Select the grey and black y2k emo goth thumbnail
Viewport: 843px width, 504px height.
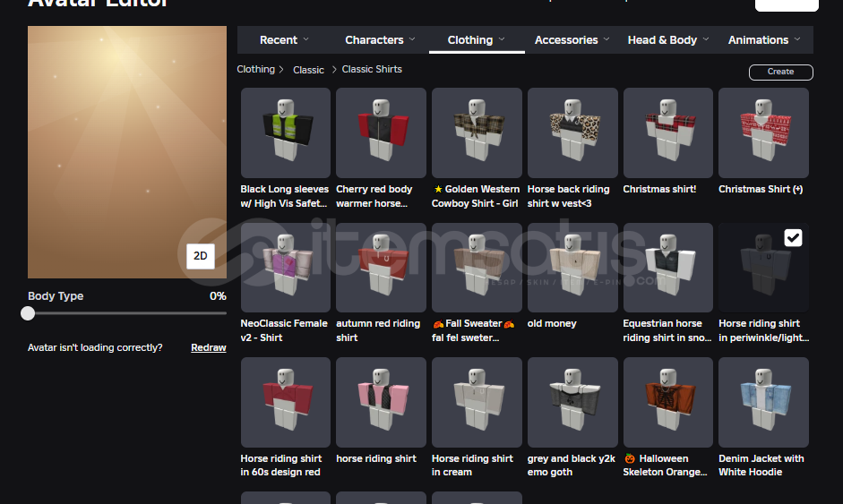[572, 402]
